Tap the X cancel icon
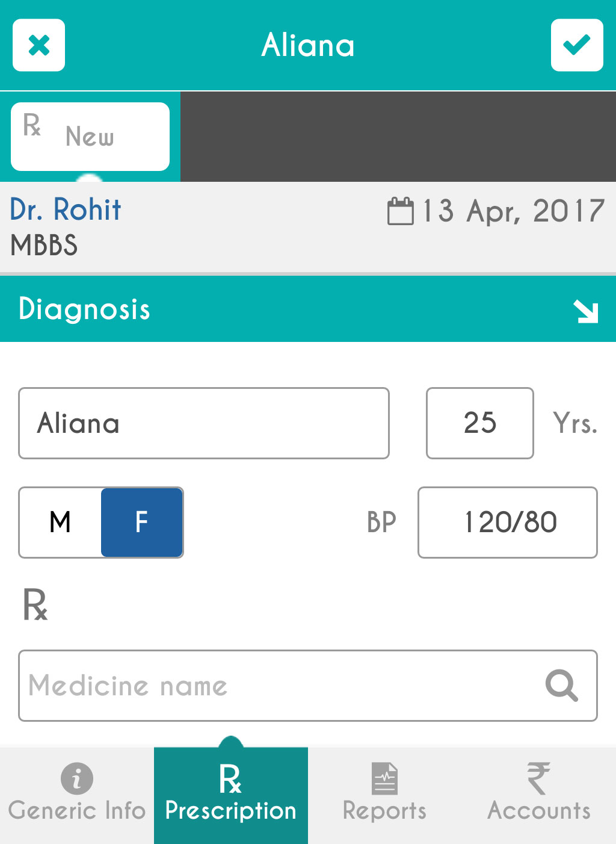 pyautogui.click(x=39, y=45)
